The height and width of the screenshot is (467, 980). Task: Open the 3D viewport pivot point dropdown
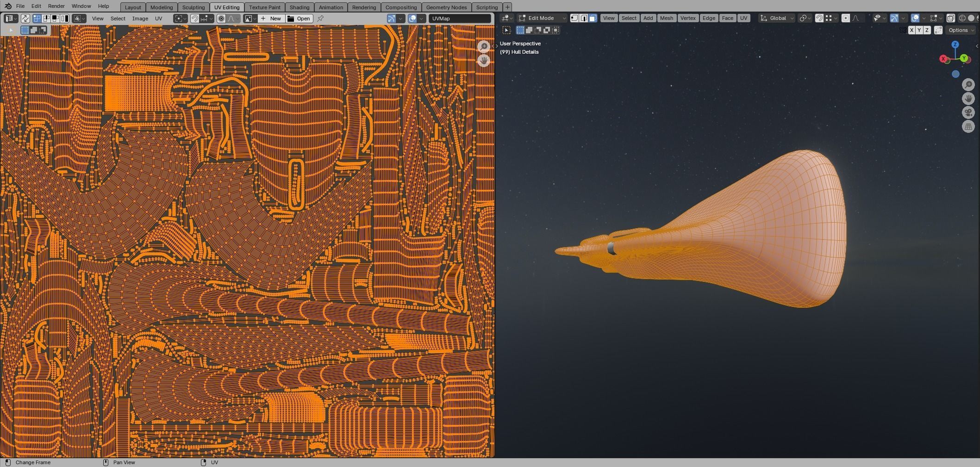pyautogui.click(x=805, y=18)
